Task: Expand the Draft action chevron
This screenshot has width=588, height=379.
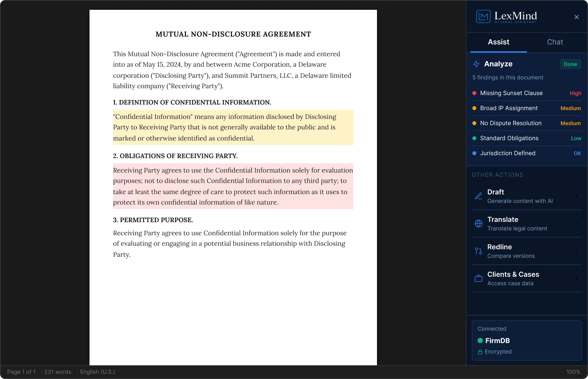Action: click(577, 196)
